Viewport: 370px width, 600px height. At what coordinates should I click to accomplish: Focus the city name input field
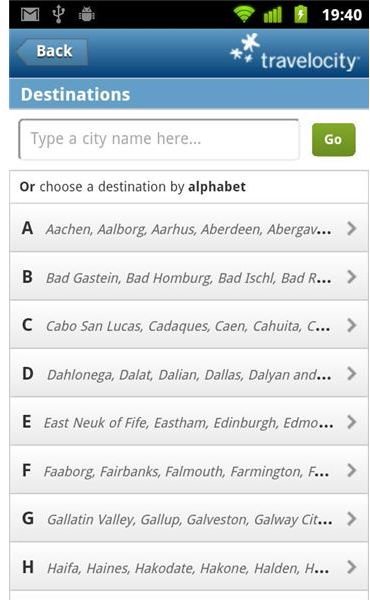coord(159,139)
